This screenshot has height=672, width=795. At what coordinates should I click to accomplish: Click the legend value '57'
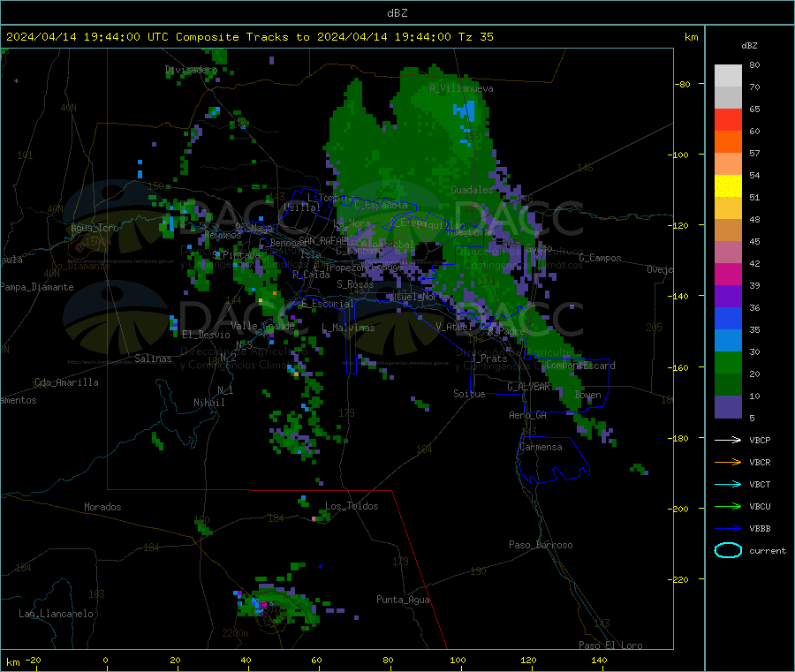click(754, 153)
